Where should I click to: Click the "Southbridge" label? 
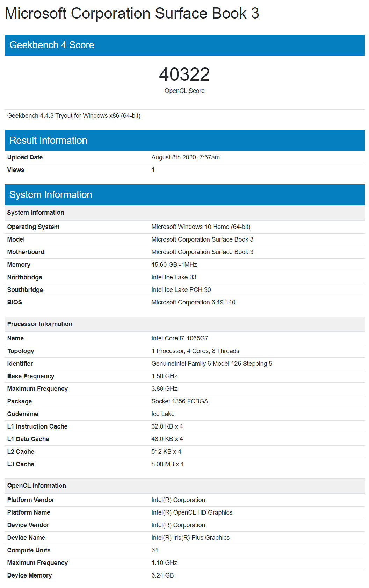point(25,290)
